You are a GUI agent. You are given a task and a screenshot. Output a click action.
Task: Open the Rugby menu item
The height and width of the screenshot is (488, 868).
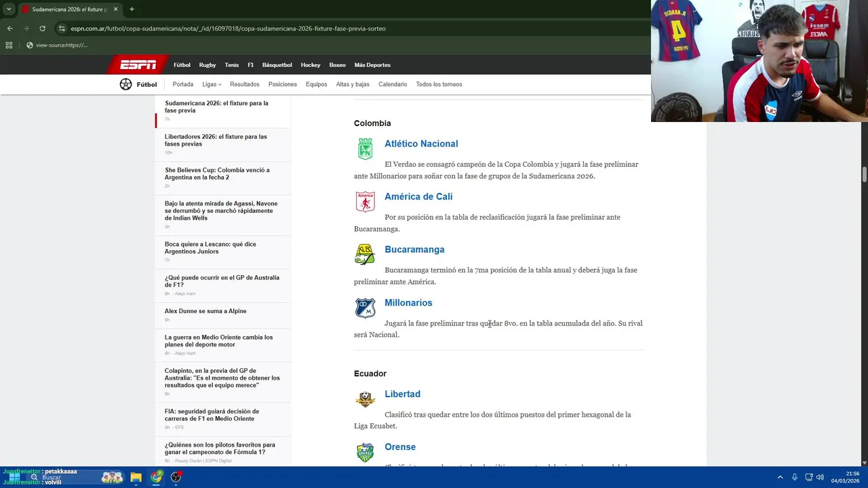click(x=208, y=65)
